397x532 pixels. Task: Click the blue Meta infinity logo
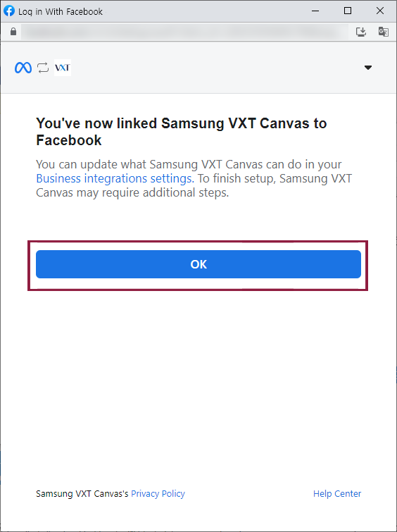[23, 68]
